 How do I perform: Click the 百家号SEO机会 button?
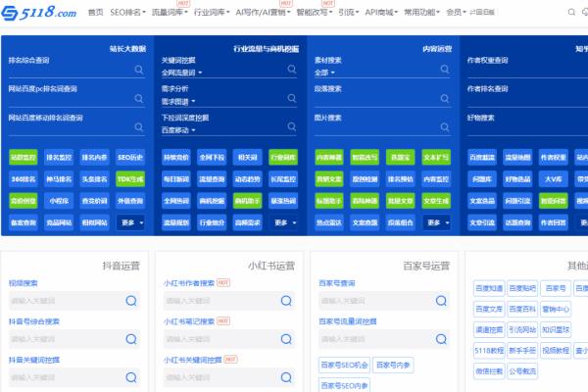[344, 365]
